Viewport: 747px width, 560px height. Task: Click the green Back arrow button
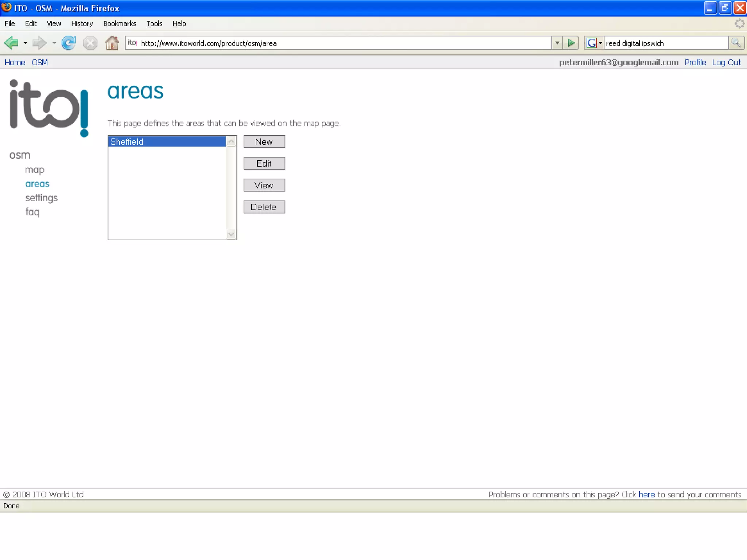[x=11, y=43]
